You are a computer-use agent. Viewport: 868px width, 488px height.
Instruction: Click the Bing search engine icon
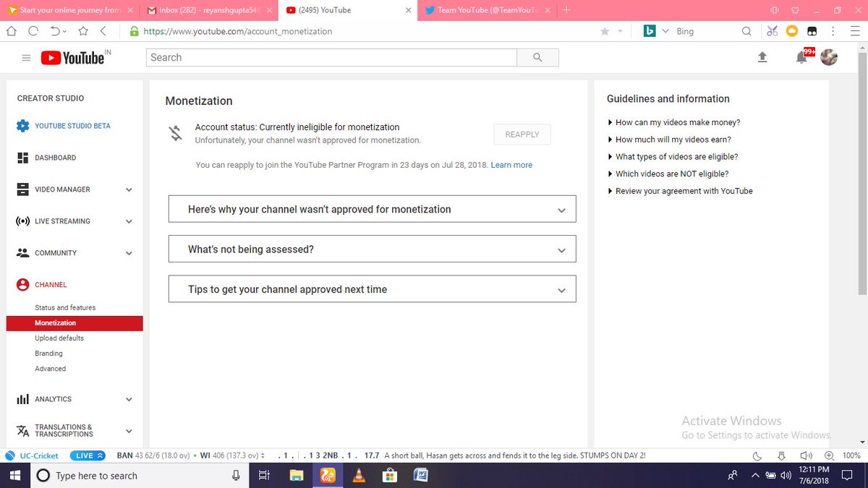[x=650, y=31]
